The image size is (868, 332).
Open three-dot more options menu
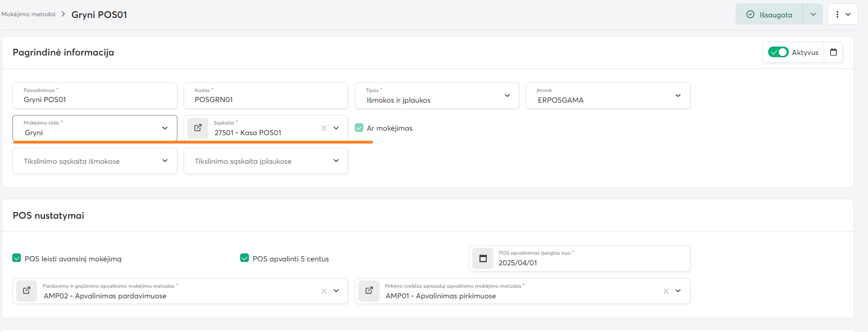point(842,15)
